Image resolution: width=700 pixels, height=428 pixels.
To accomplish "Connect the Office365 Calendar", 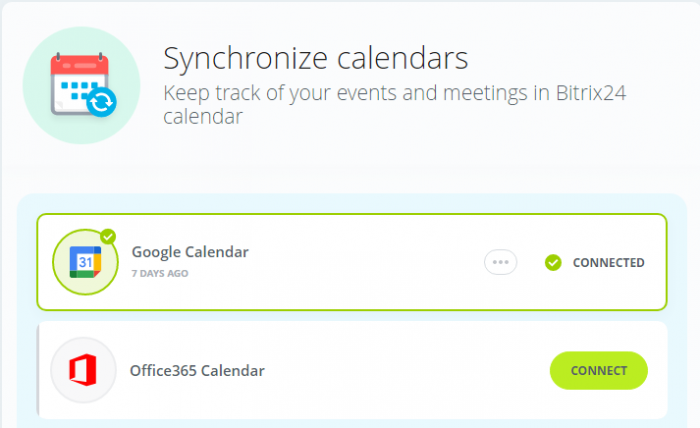I will (599, 370).
